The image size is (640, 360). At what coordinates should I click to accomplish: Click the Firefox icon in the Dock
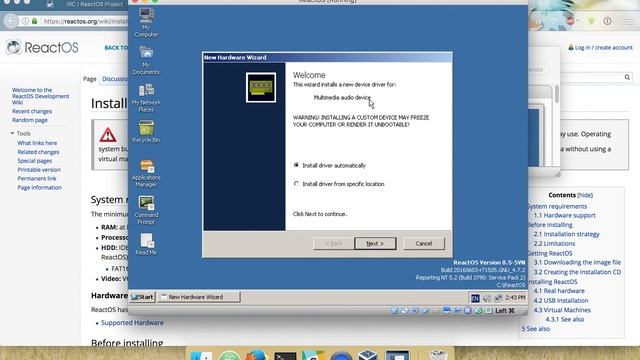[257, 355]
